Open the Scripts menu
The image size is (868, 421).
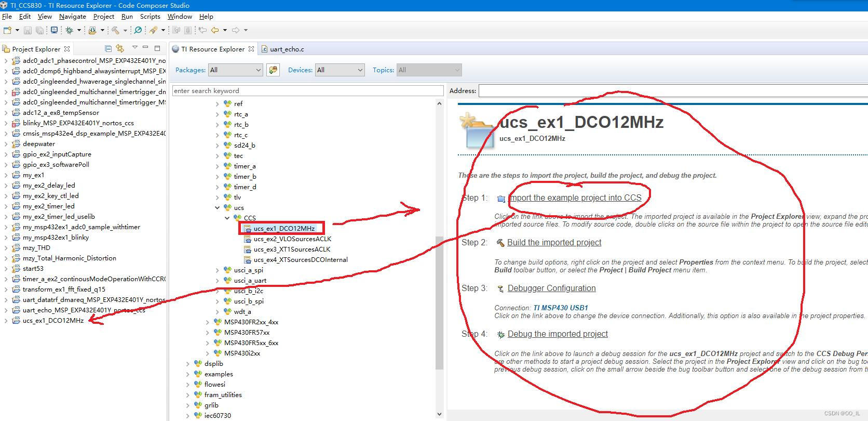click(x=150, y=17)
